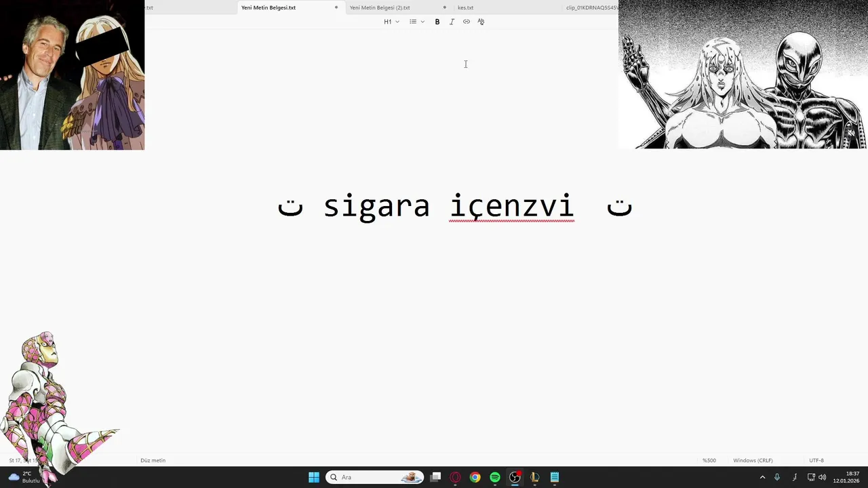Toggle italic formatting in Notepad toolbar
Screen dimensions: 868x488
(452, 22)
